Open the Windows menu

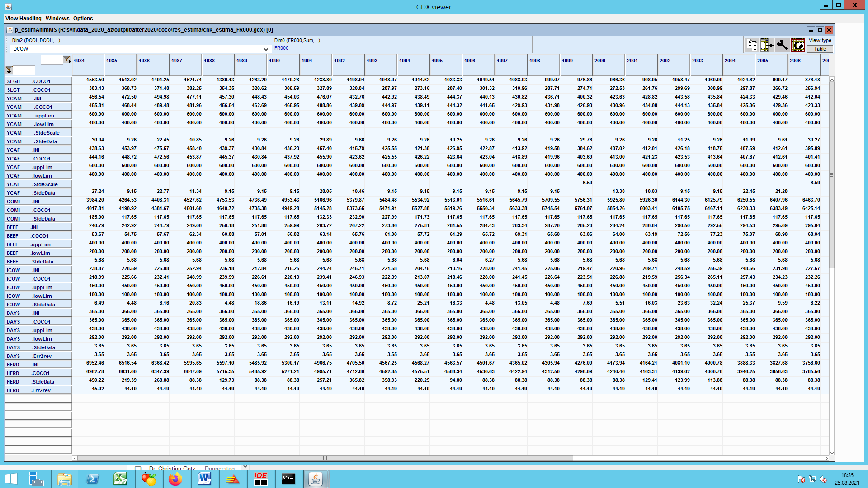coord(57,19)
